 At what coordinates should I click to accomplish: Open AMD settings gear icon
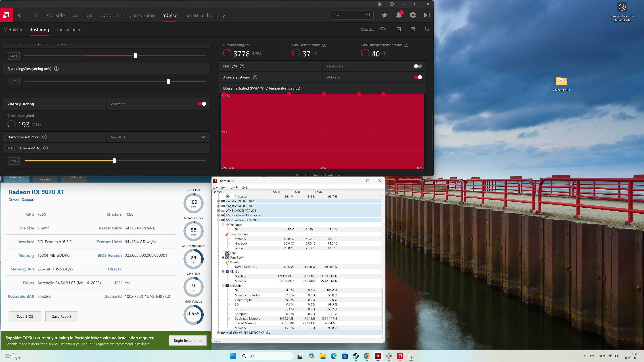pyautogui.click(x=413, y=15)
